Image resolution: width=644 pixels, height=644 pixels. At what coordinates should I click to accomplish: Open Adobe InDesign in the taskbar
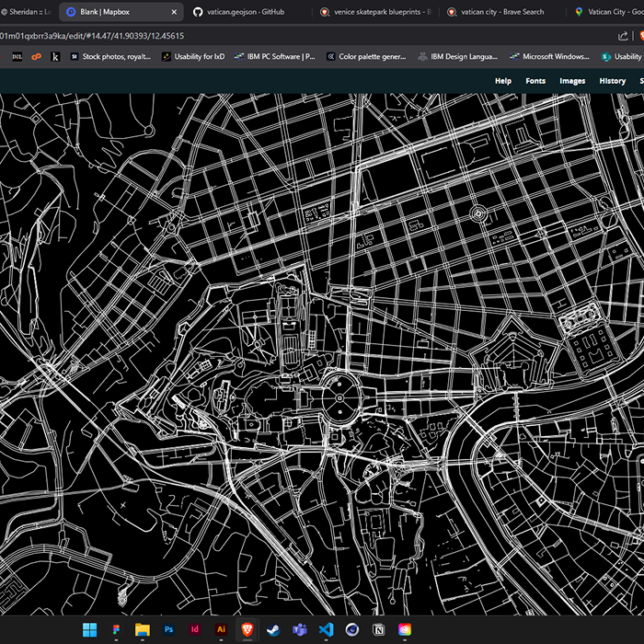[194, 630]
